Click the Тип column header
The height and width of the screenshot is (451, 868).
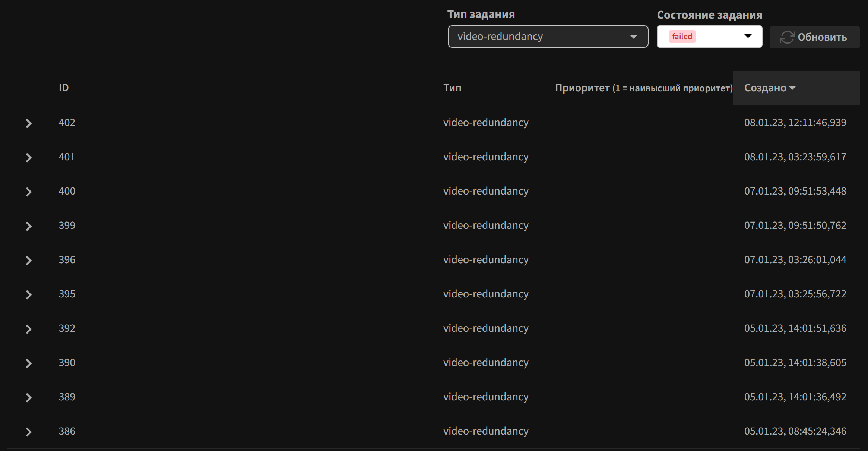[452, 88]
